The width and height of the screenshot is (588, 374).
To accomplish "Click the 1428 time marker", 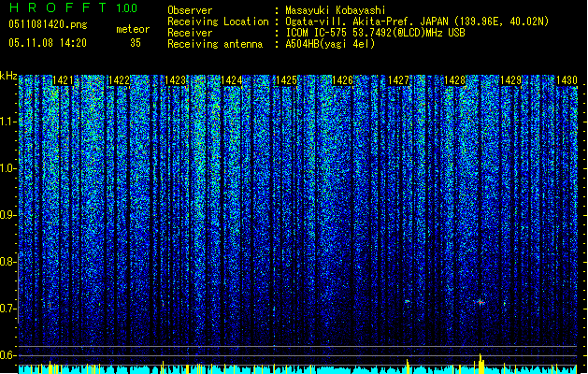I will point(454,80).
